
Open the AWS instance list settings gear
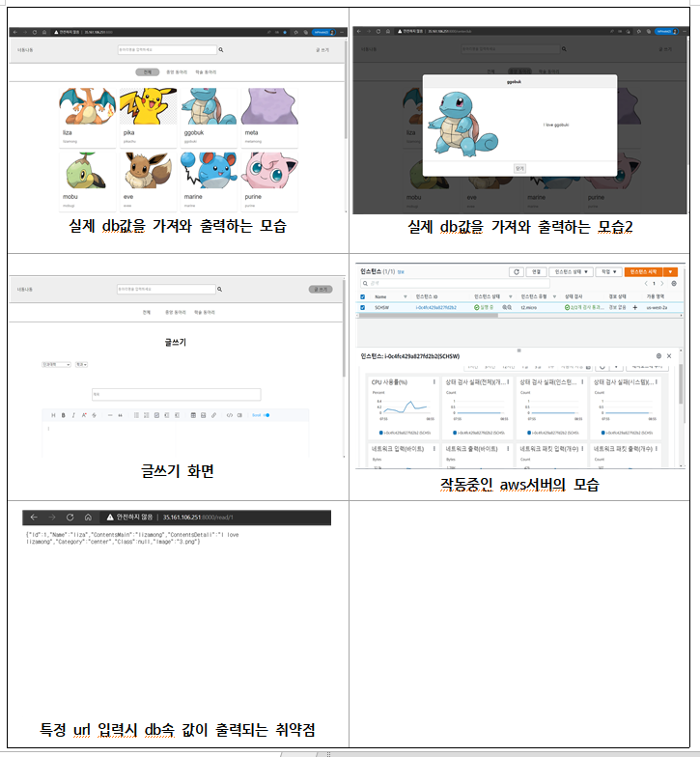click(x=674, y=284)
